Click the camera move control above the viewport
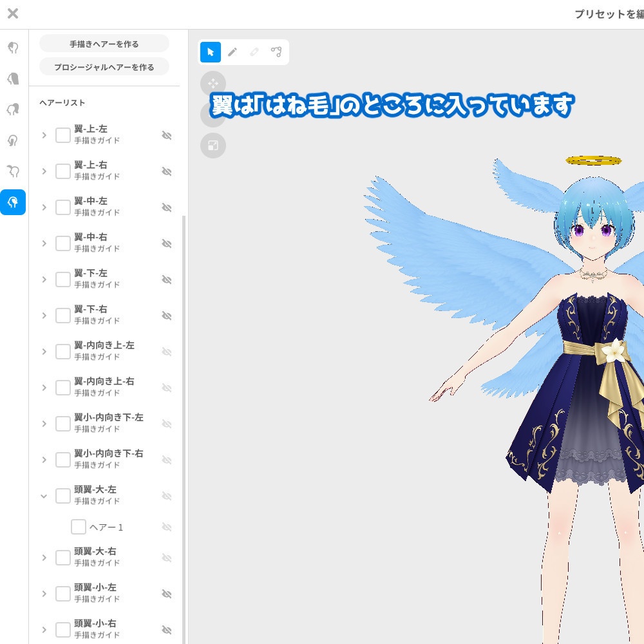Viewport: 644px width, 644px height. tap(213, 83)
